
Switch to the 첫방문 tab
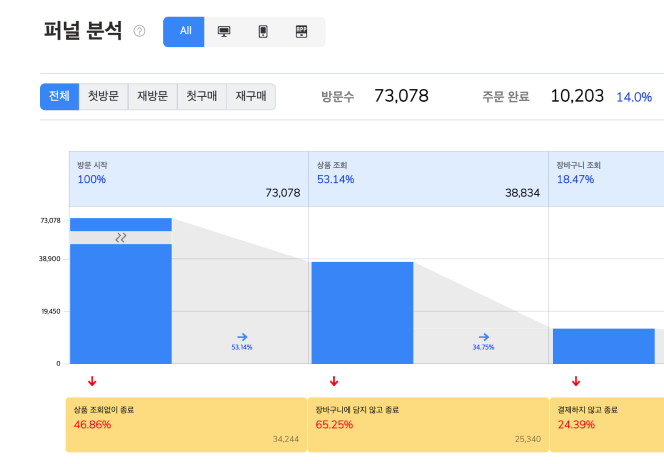tap(103, 97)
